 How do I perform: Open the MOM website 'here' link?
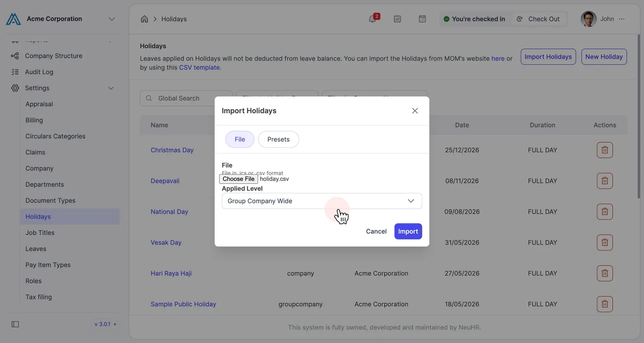coord(498,59)
